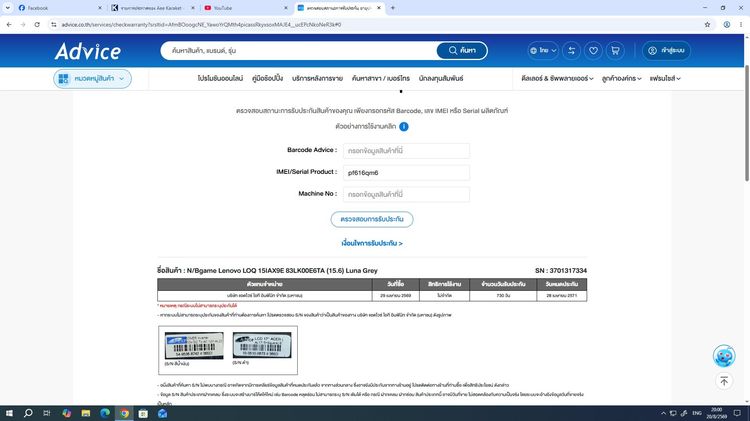The height and width of the screenshot is (421, 750).
Task: Click the ENG language indicator
Action: pyautogui.click(x=697, y=413)
